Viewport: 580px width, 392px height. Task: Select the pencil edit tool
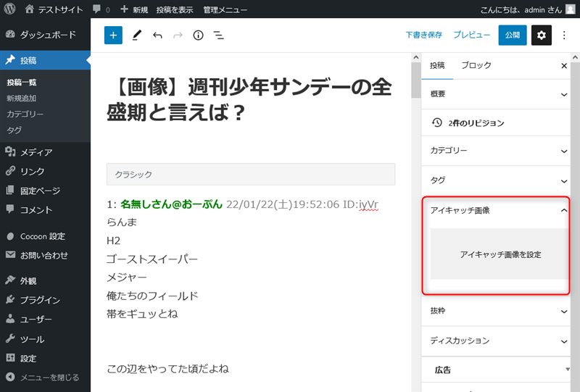137,35
